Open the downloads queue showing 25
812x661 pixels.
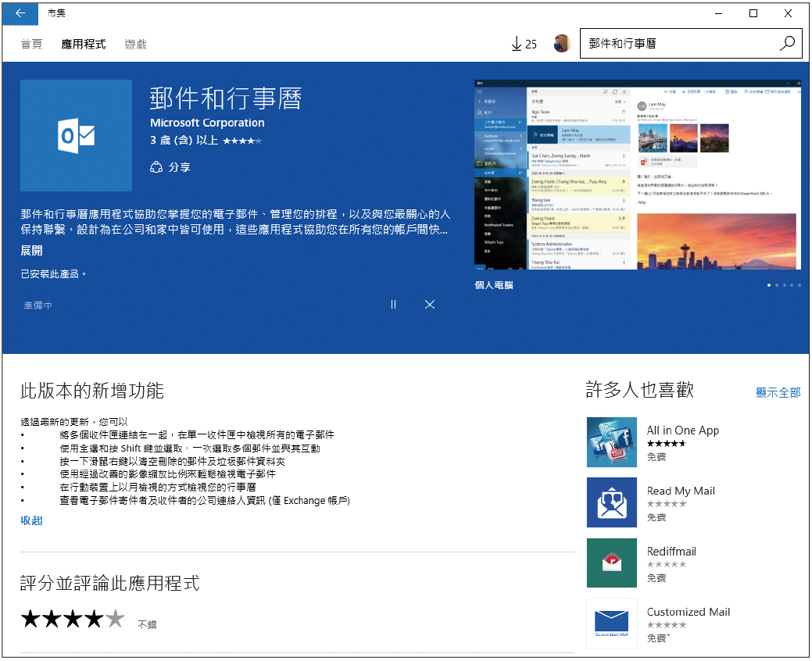click(x=524, y=44)
